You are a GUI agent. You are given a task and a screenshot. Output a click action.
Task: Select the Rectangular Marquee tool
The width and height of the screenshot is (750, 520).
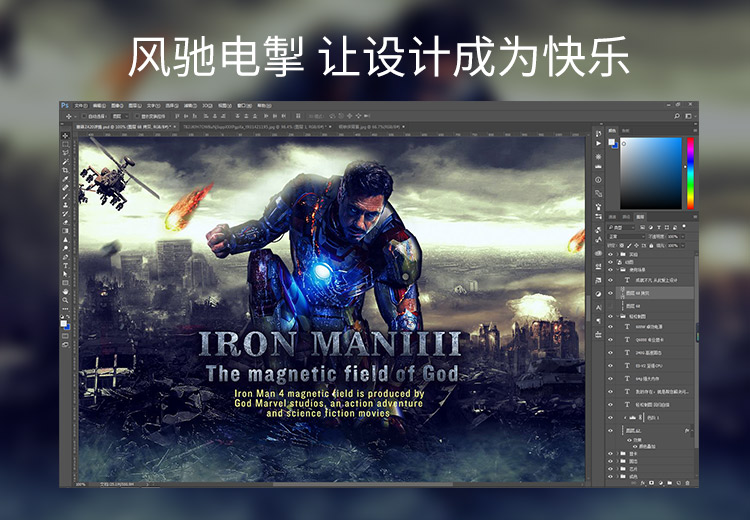pos(66,144)
